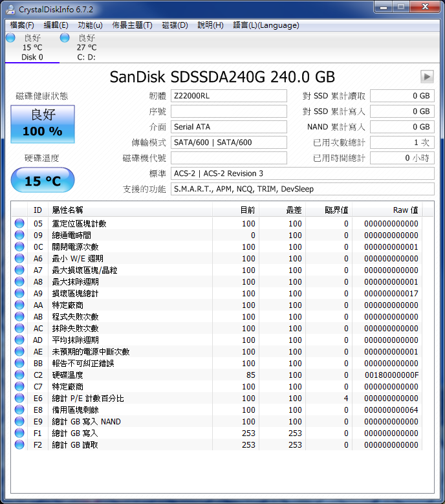Click status orb for AD 平均抹除週期
This screenshot has height=504, width=445.
tap(19, 340)
